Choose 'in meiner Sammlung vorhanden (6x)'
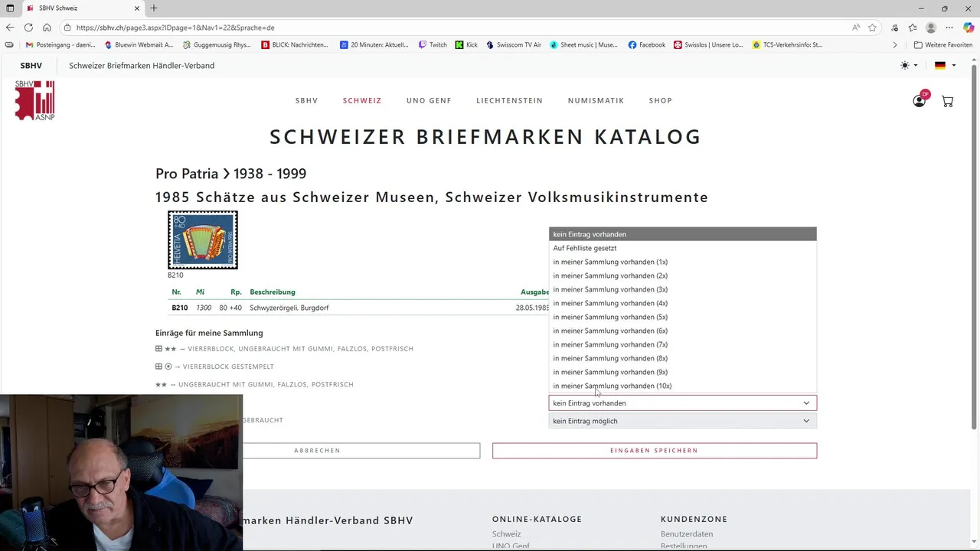 [x=683, y=331]
